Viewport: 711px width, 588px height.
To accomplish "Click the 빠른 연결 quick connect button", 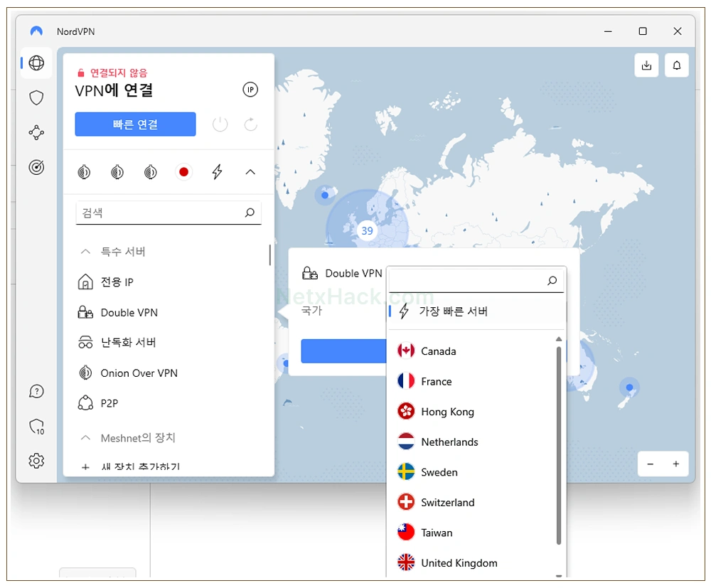I will (x=135, y=124).
